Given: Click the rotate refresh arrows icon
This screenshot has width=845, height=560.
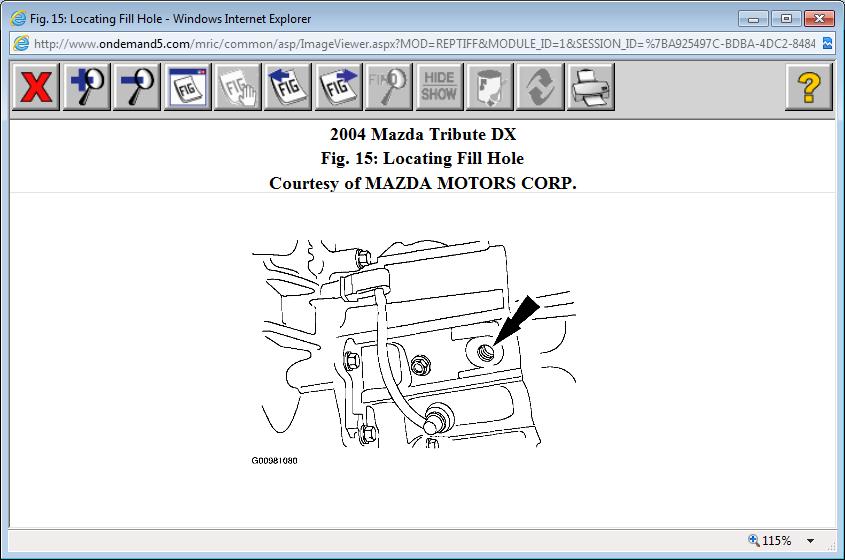Looking at the screenshot, I should pos(540,87).
